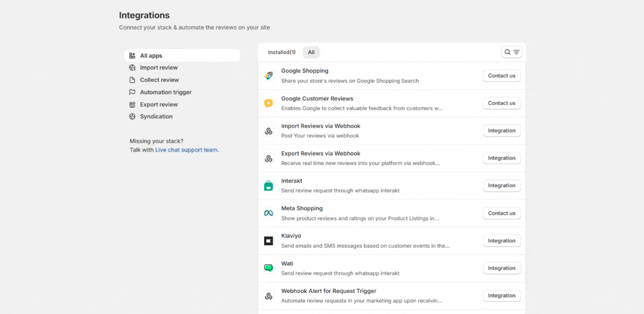Open Import review in sidebar
The width and height of the screenshot is (644, 314).
[158, 68]
